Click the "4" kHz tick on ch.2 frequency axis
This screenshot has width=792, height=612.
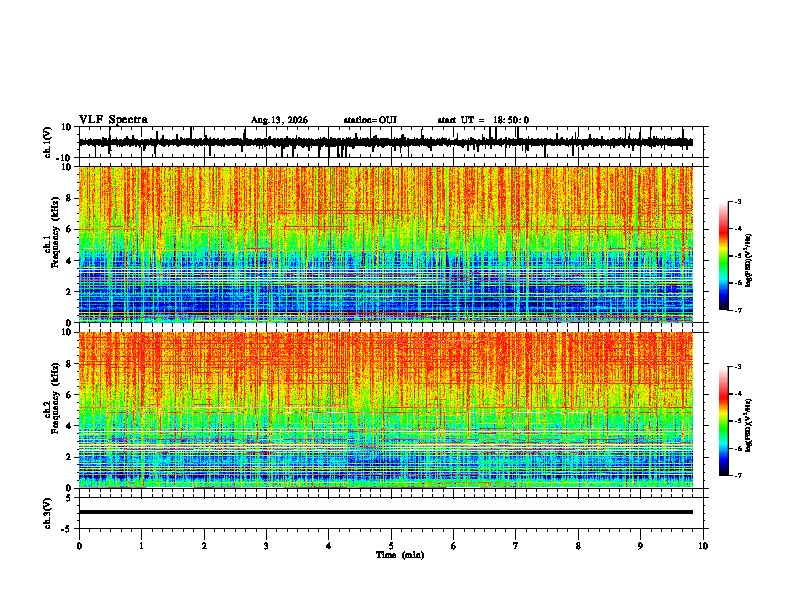click(x=70, y=426)
